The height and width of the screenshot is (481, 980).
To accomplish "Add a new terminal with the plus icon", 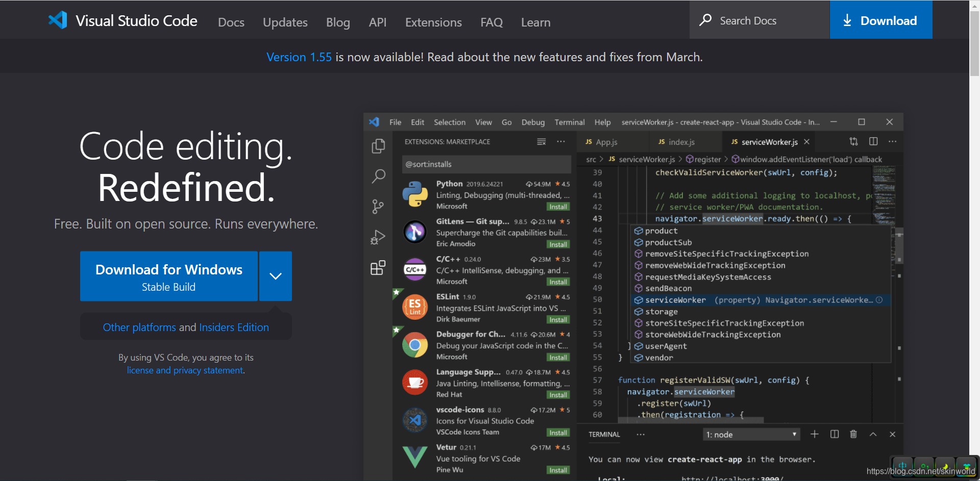I will [x=814, y=434].
